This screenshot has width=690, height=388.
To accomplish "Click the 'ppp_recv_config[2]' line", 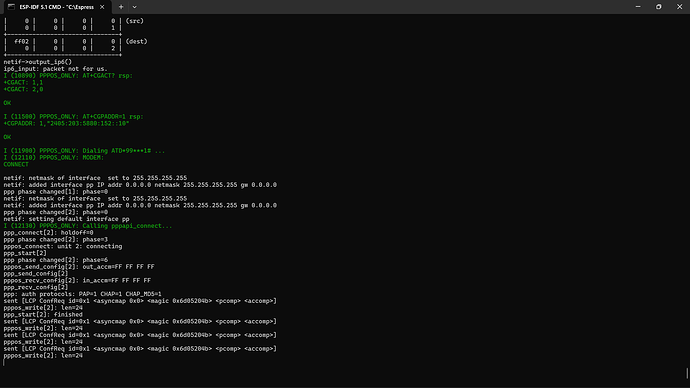I will [36, 287].
